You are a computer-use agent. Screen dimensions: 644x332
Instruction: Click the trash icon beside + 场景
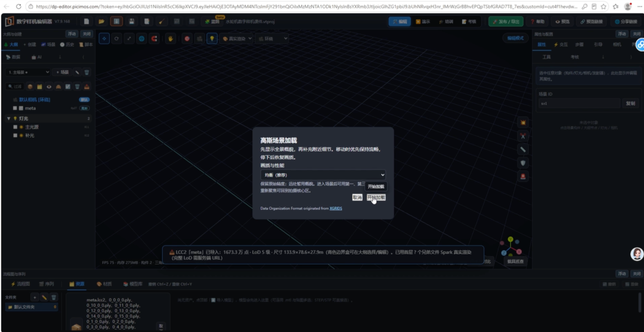coord(86,72)
